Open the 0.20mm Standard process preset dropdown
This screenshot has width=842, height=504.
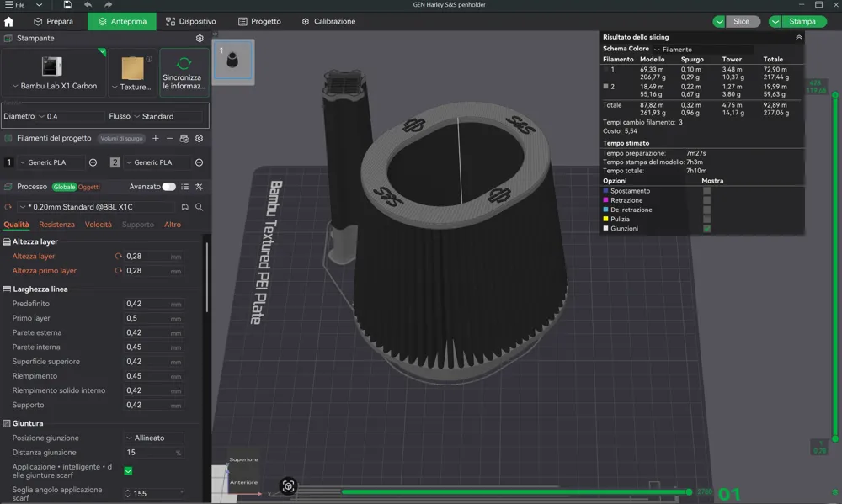pos(97,207)
